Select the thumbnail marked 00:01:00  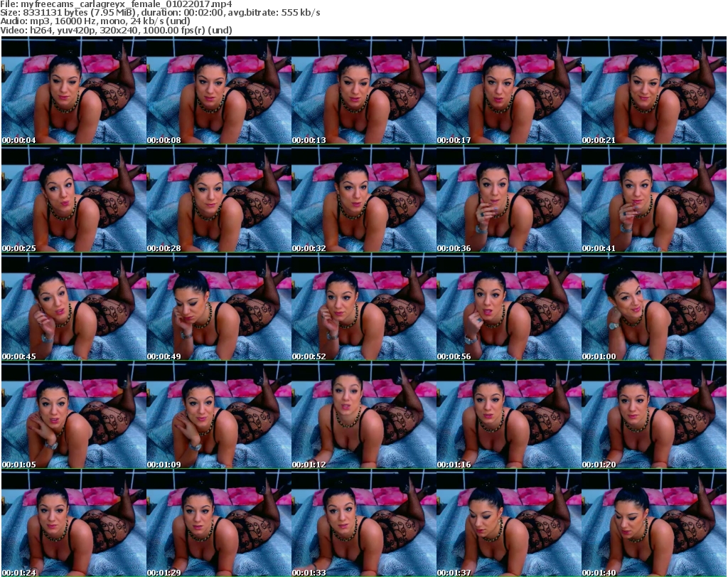click(x=654, y=307)
